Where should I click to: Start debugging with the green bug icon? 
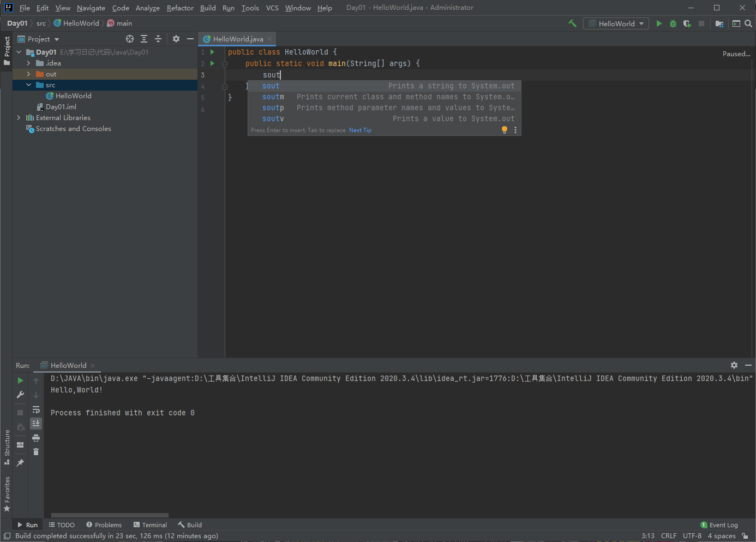[673, 23]
